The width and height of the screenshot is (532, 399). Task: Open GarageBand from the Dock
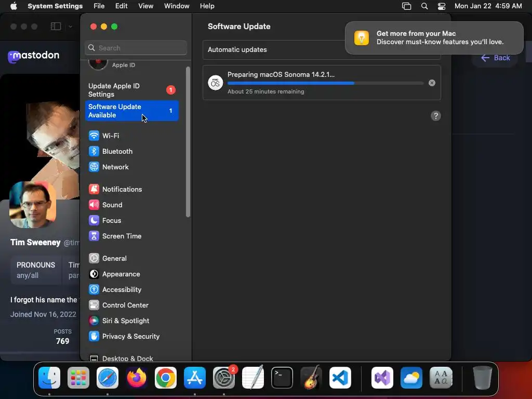click(x=311, y=378)
